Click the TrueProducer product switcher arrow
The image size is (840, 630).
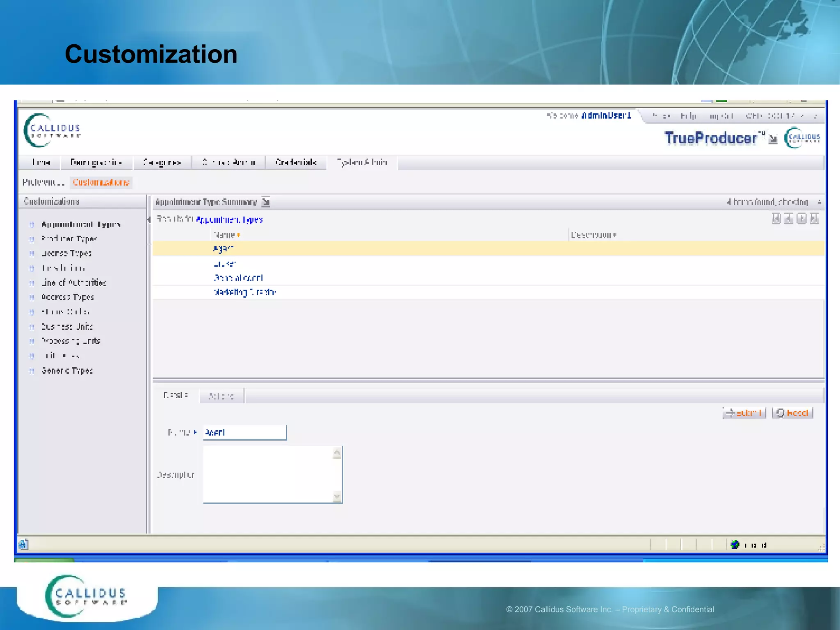pyautogui.click(x=773, y=139)
